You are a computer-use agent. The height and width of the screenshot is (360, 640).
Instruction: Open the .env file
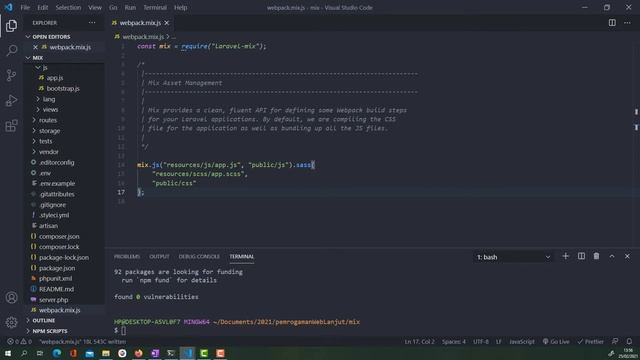[45, 173]
